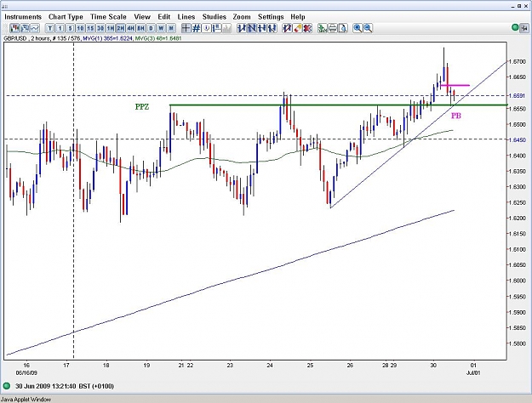Click the 1.6591 price marker on axis
The width and height of the screenshot is (532, 403).
tap(518, 95)
